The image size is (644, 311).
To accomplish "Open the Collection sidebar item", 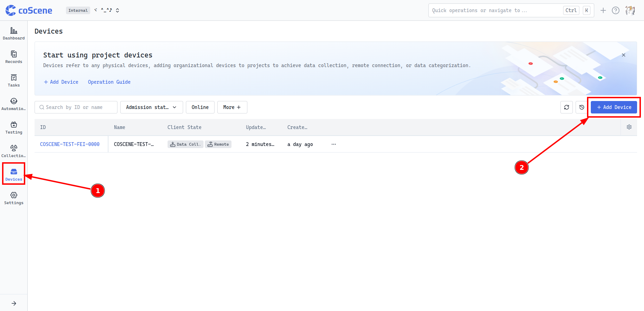I will [14, 151].
